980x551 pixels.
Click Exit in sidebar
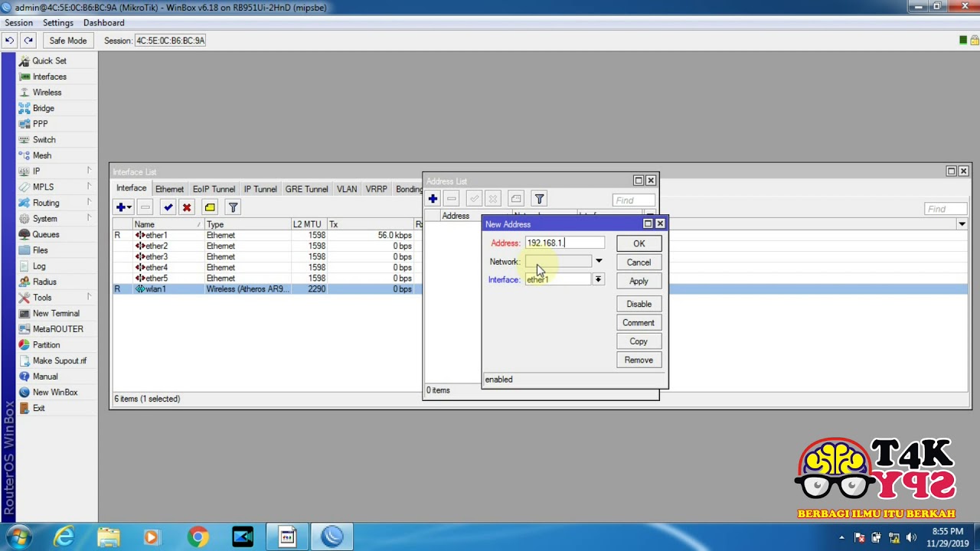(x=38, y=409)
